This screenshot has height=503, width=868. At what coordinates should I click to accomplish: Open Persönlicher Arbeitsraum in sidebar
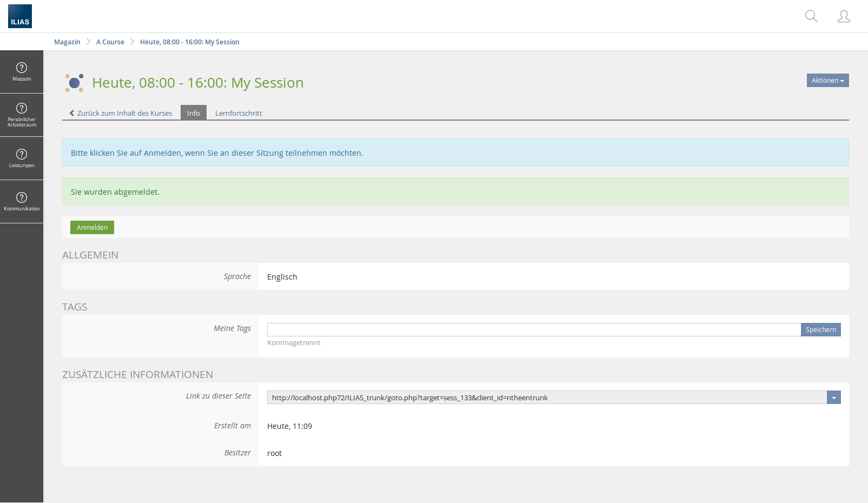point(22,115)
